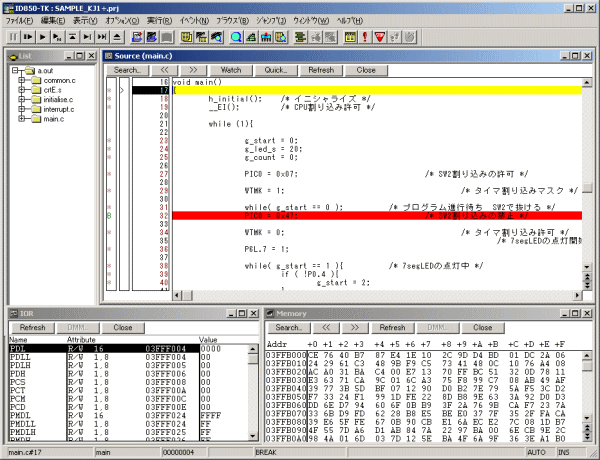Click the ReGo restart-and-run toolbar icon
Viewport: 600px width, 460px height.
tap(28, 37)
